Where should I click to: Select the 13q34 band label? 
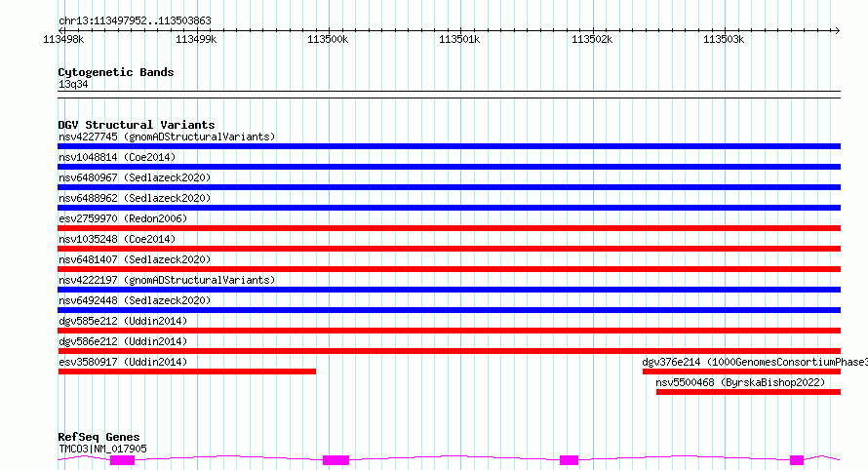point(73,84)
